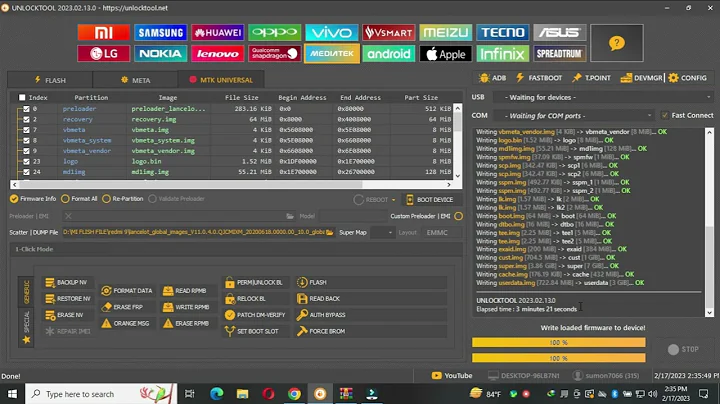Screen dimensions: 720x404
Task: Uncheck the preloader partition checkbox
Action: click(x=26, y=109)
